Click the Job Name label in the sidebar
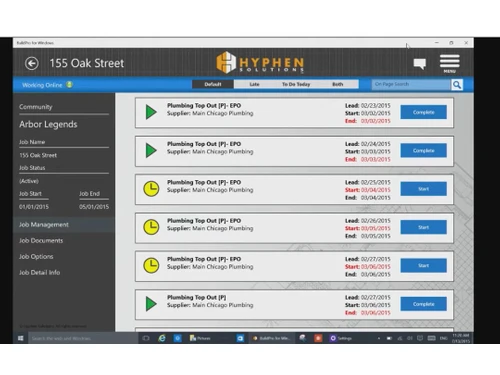The height and width of the screenshot is (375, 500). click(32, 142)
